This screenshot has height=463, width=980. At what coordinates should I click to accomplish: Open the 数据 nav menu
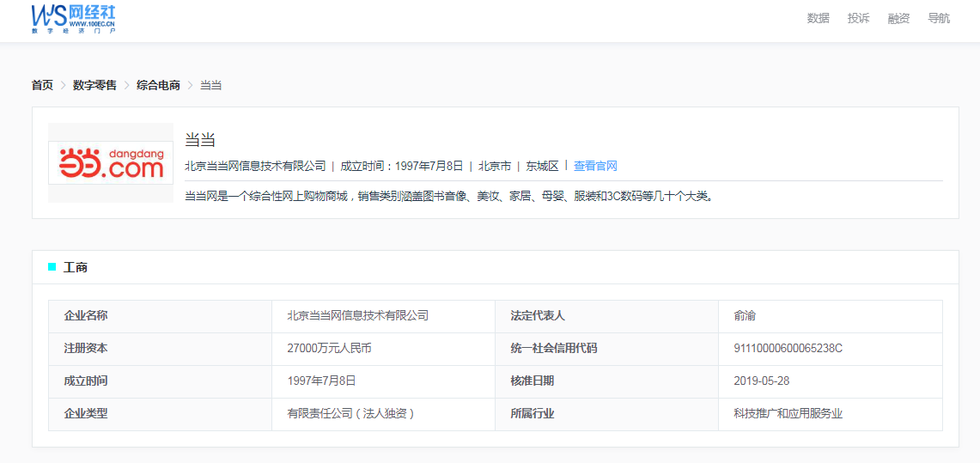819,18
